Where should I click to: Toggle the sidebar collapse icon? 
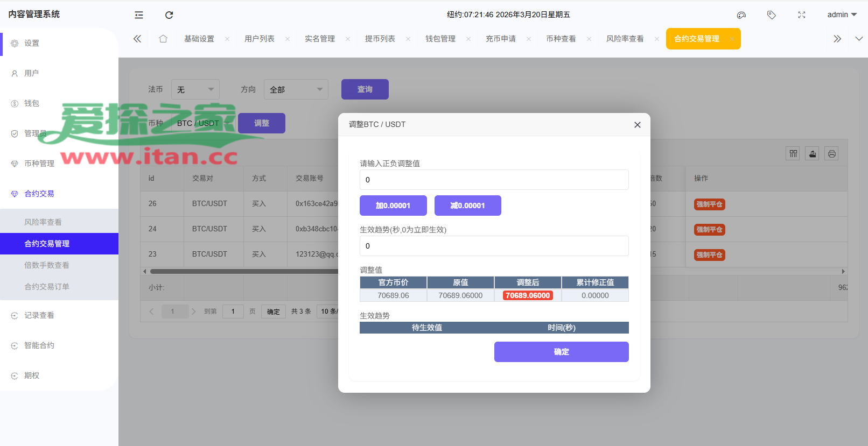139,15
